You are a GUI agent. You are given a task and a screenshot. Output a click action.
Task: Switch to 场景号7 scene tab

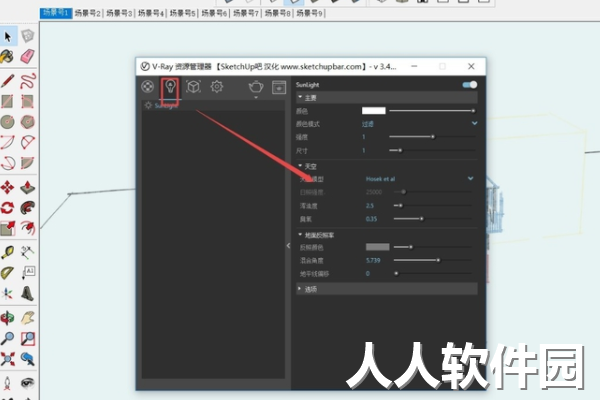tap(246, 13)
